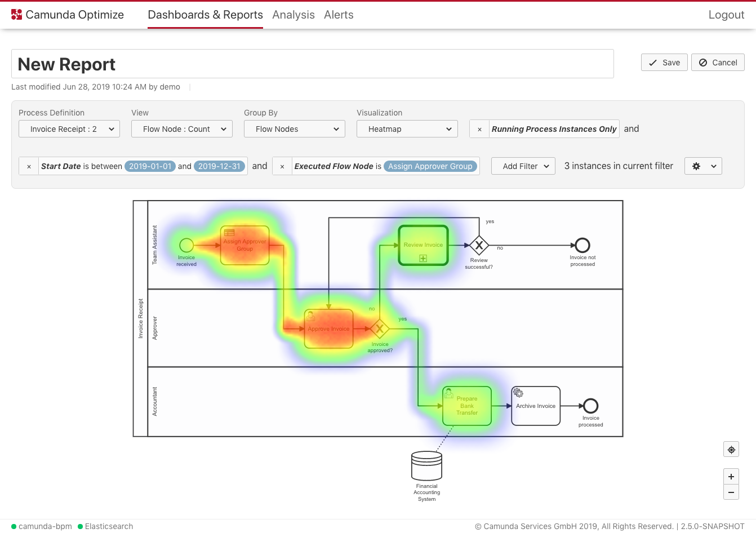Select the Prepare Bank Transfer task node
756x533 pixels.
point(467,406)
